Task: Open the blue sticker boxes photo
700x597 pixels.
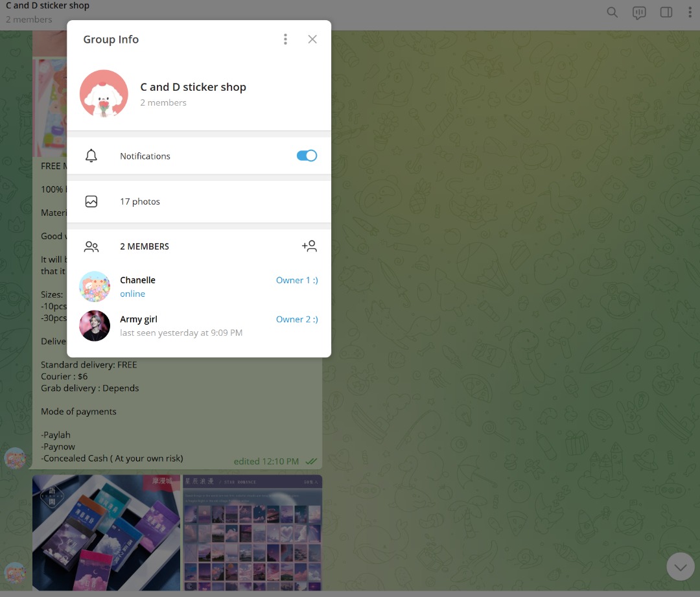Action: coord(106,533)
